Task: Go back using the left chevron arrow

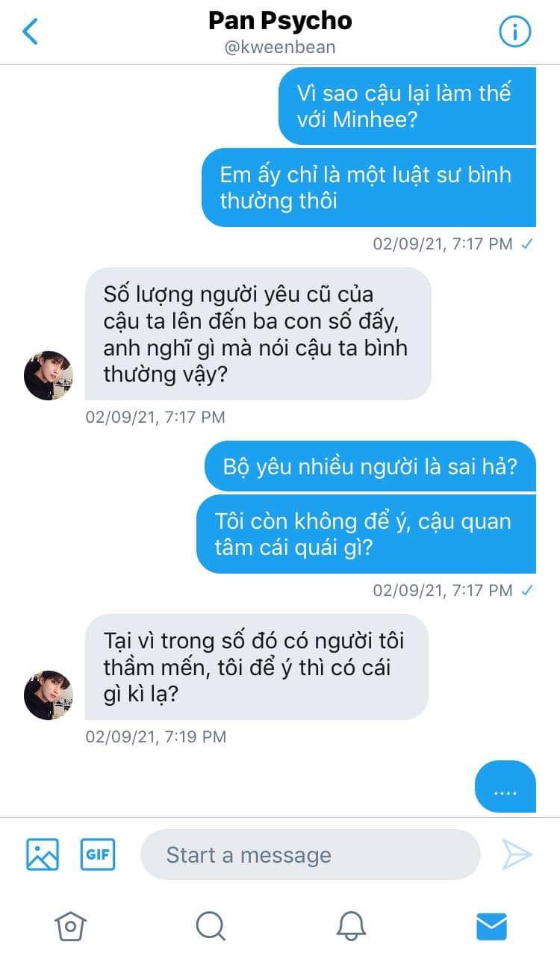Action: (x=30, y=31)
